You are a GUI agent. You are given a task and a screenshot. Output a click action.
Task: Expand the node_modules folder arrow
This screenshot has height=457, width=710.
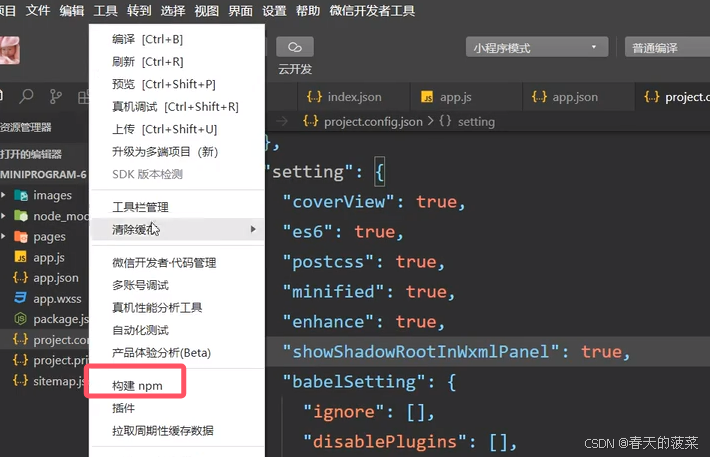point(4,216)
